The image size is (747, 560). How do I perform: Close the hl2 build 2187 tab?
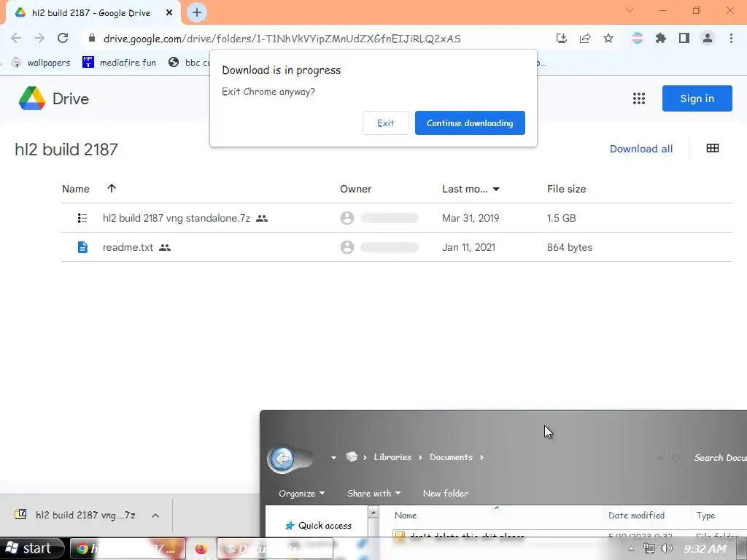click(169, 13)
